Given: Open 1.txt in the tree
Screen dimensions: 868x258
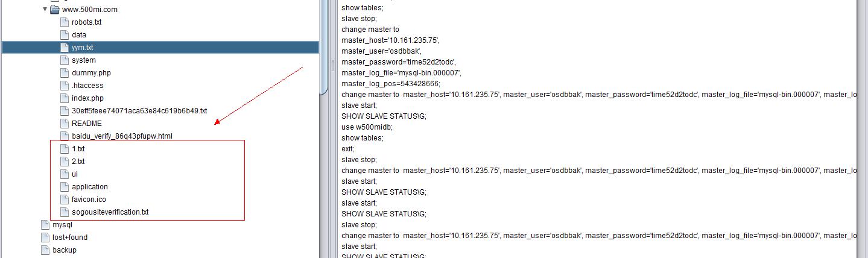Looking at the screenshot, I should [x=78, y=149].
